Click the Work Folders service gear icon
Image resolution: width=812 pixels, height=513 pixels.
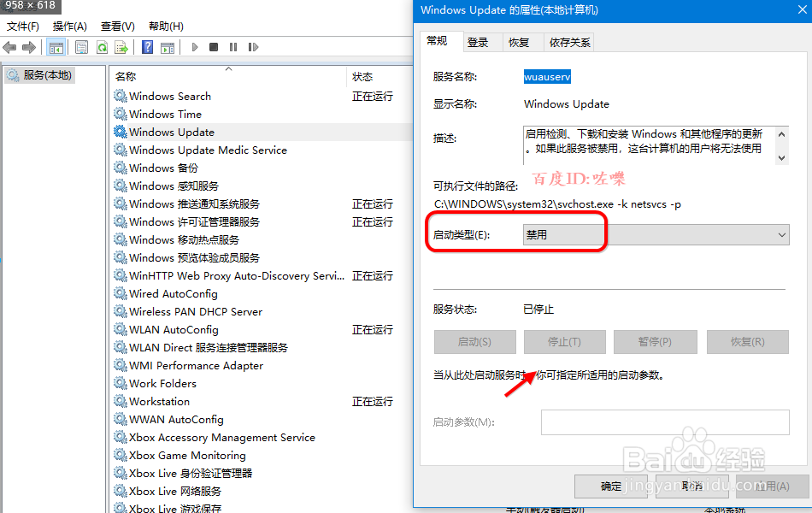point(121,383)
